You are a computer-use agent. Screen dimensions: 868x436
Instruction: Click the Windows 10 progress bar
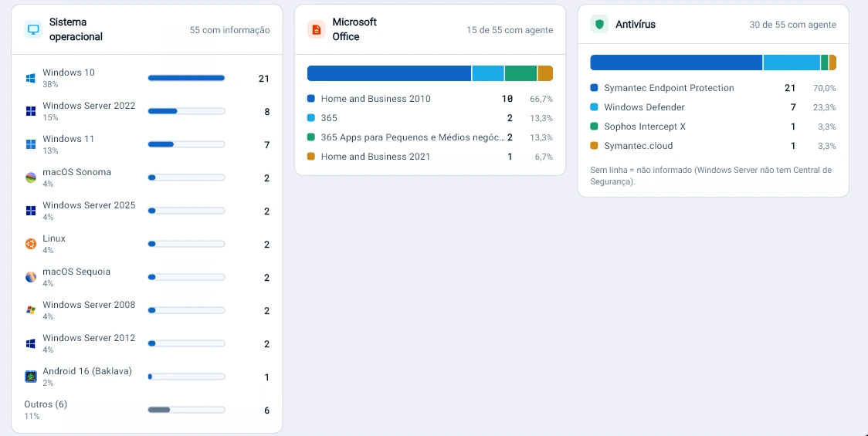(187, 78)
